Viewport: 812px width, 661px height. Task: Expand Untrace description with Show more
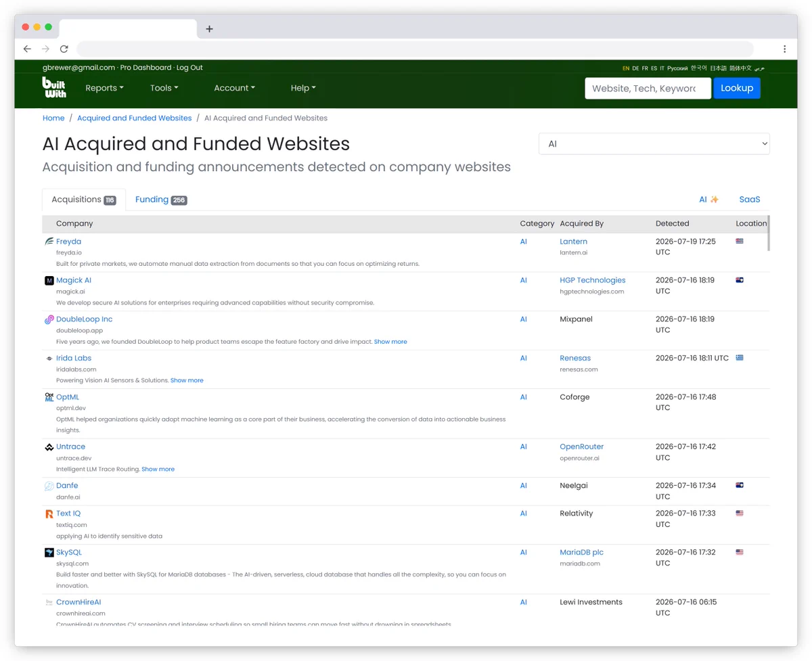(x=158, y=469)
